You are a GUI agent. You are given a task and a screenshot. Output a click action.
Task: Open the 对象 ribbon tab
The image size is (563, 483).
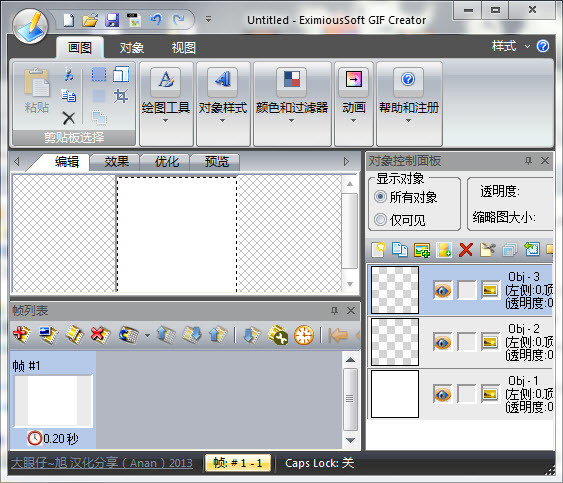click(x=132, y=47)
